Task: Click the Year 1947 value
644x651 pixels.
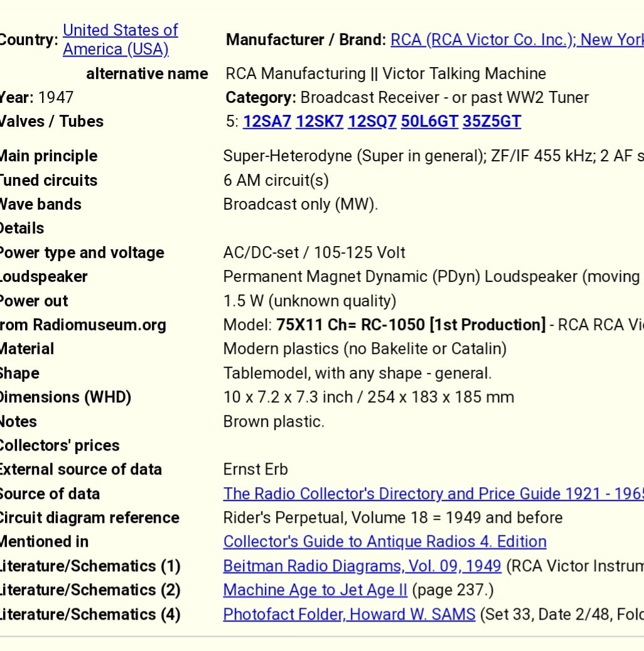Action: pos(56,97)
